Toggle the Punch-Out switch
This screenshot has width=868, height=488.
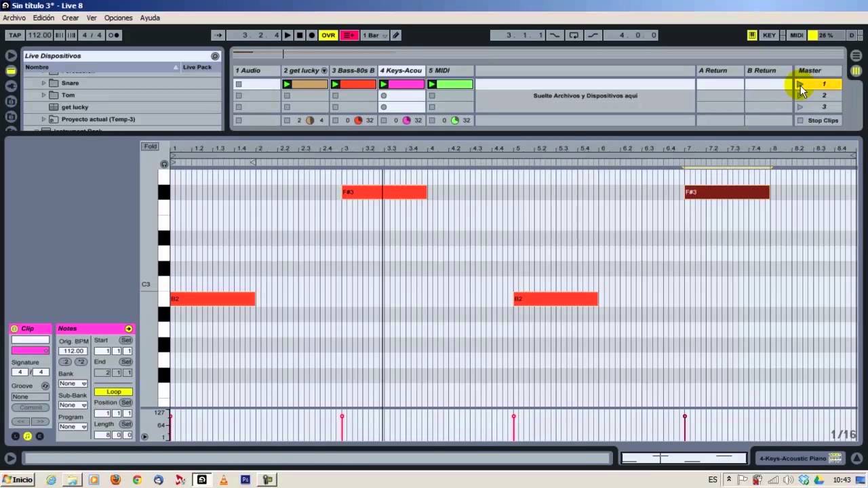click(593, 35)
